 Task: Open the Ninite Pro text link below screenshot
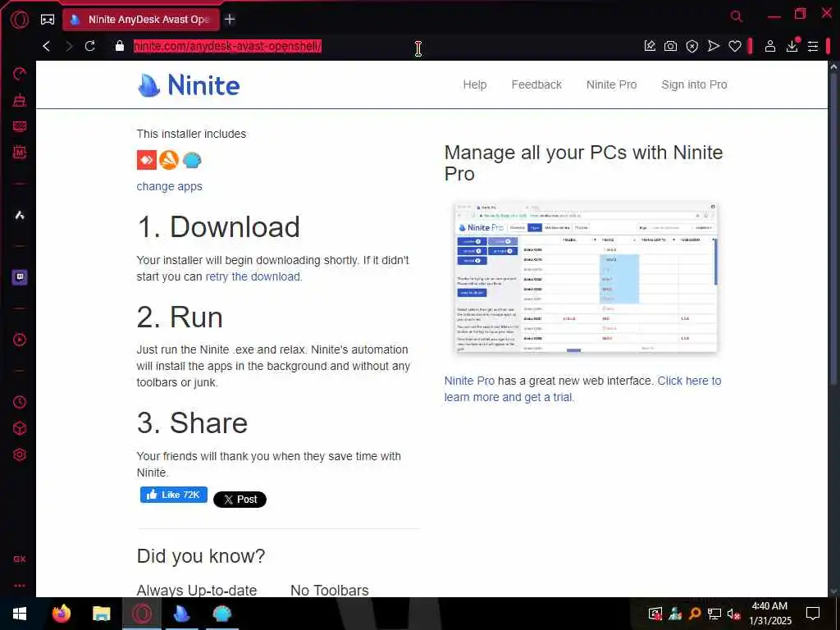pos(469,381)
